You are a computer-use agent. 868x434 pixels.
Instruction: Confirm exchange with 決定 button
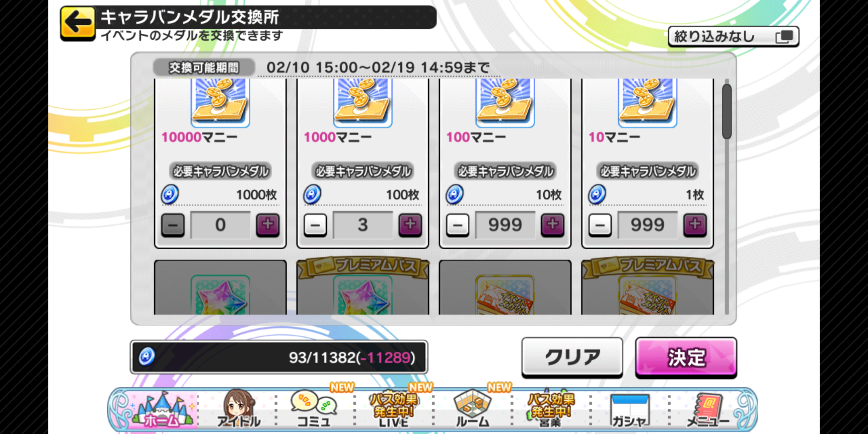(x=686, y=357)
